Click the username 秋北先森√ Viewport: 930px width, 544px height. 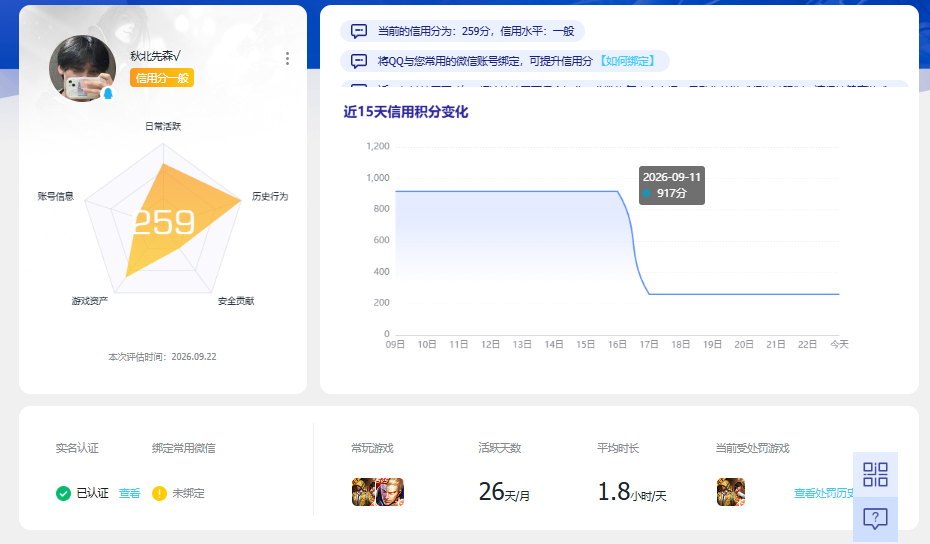pos(155,56)
